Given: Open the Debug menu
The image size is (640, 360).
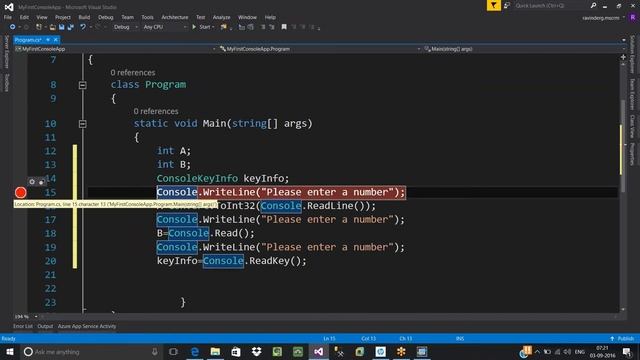Looking at the screenshot, I should click(x=105, y=17).
